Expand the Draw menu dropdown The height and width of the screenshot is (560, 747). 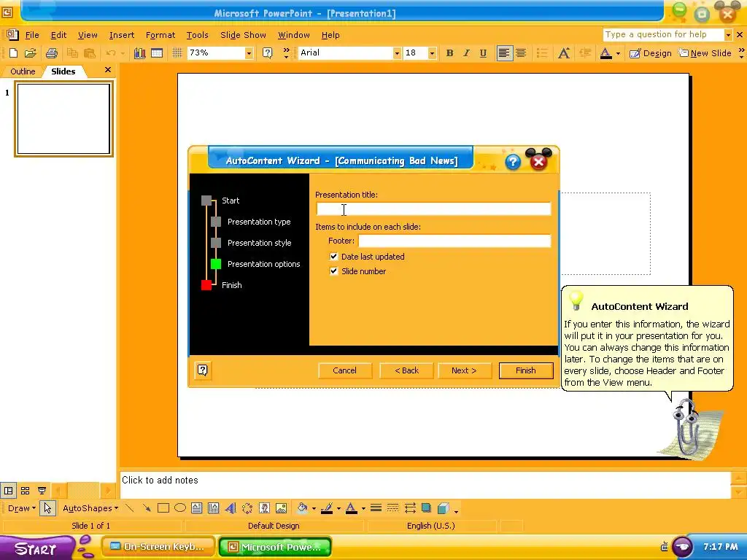[x=21, y=508]
